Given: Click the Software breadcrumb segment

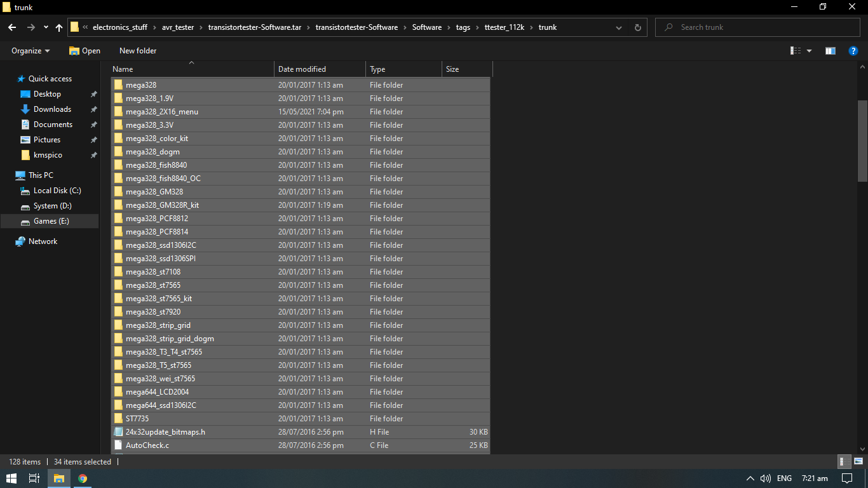Looking at the screenshot, I should (x=427, y=27).
